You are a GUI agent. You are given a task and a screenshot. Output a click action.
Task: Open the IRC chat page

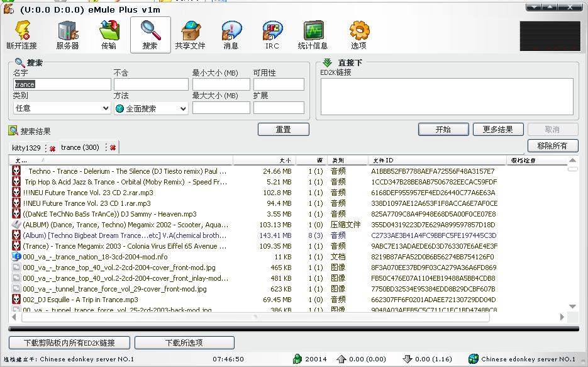(x=272, y=35)
